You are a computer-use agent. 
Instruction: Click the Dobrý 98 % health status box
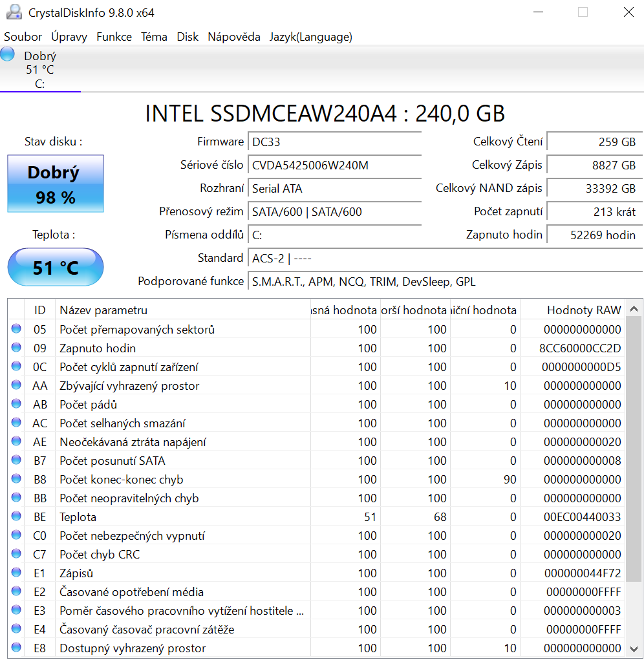[55, 184]
